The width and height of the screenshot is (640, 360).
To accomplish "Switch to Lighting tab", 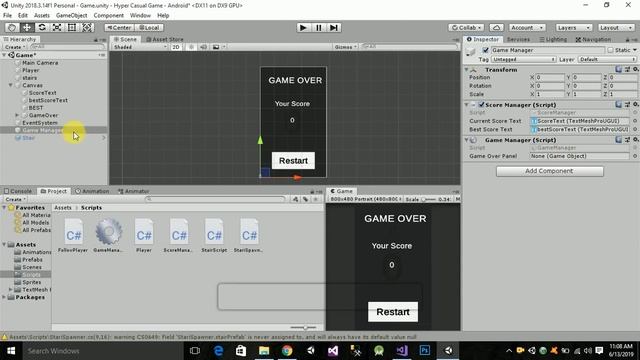I will [x=553, y=39].
